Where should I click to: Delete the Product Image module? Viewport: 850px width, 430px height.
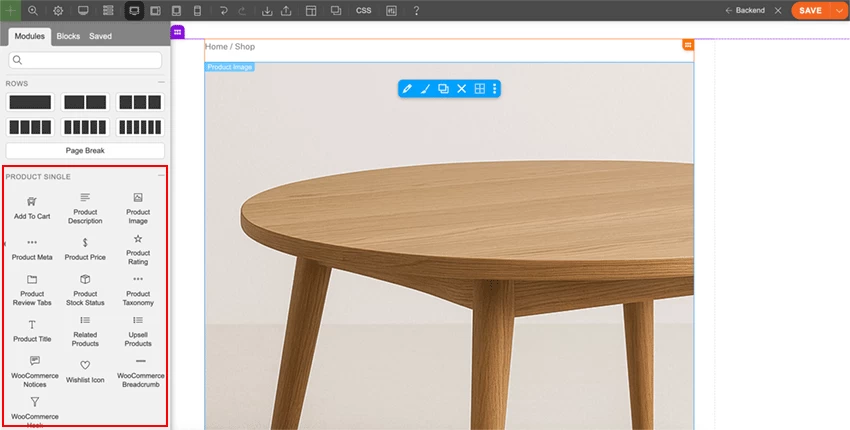coord(461,89)
